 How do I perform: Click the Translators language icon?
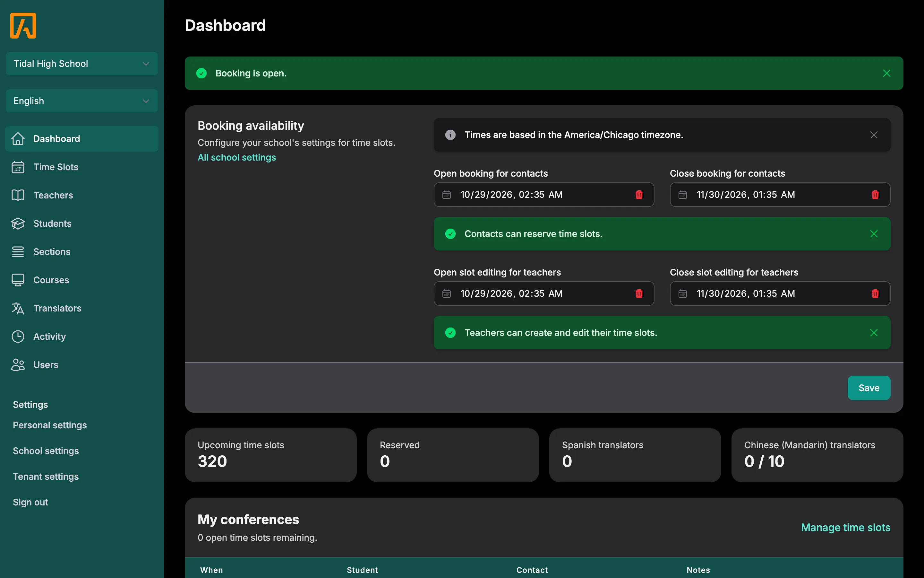click(18, 309)
